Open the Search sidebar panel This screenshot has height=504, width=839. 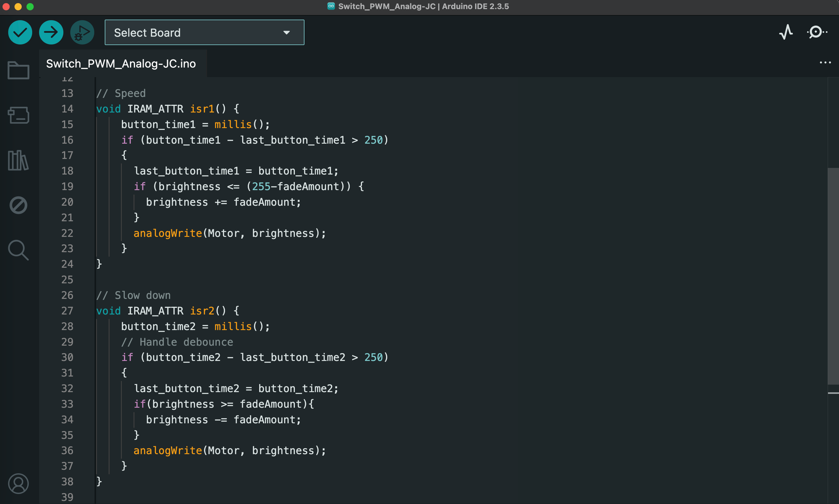click(x=18, y=250)
